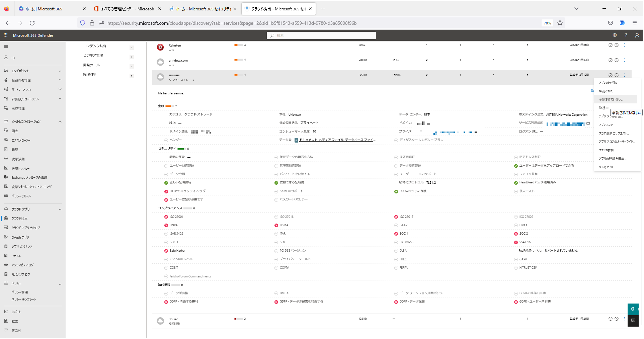The width and height of the screenshot is (644, 339).
Task: Reload the page with browser refresh icon
Action: click(x=32, y=23)
